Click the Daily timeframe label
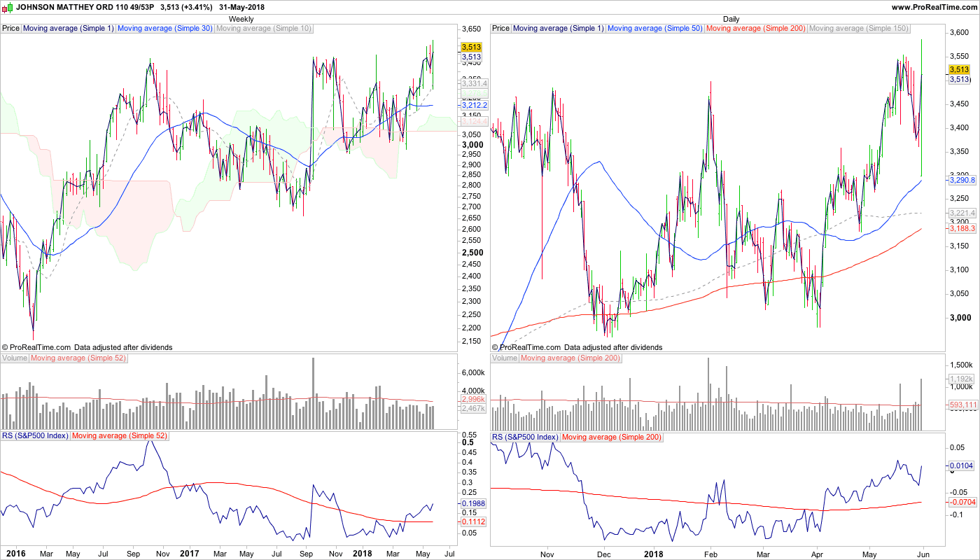The height and width of the screenshot is (560, 980). (x=731, y=19)
